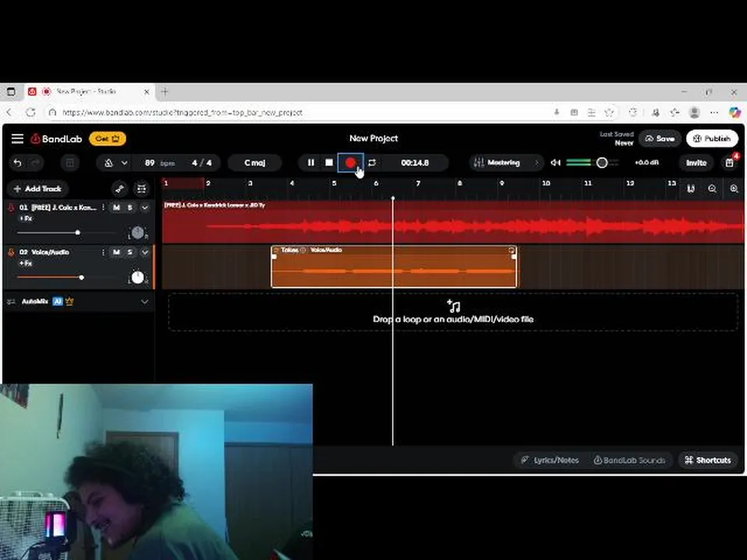Image resolution: width=747 pixels, height=560 pixels.
Task: Click the AutoMix AI badge
Action: click(58, 302)
